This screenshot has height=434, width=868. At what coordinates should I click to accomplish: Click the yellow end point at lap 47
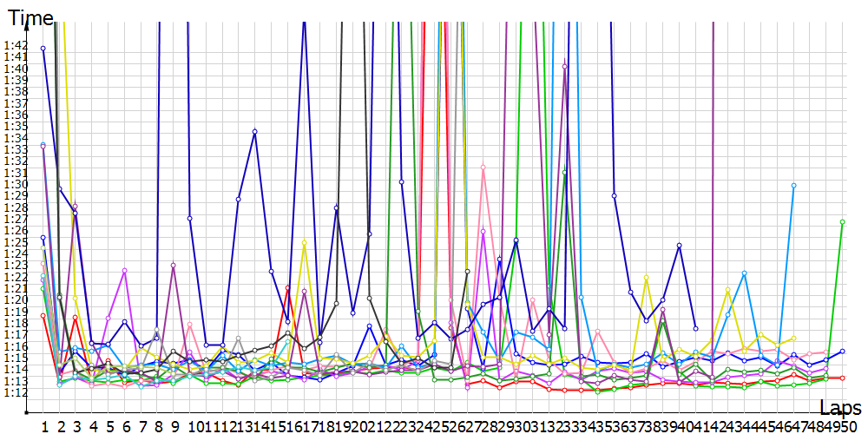coord(793,338)
